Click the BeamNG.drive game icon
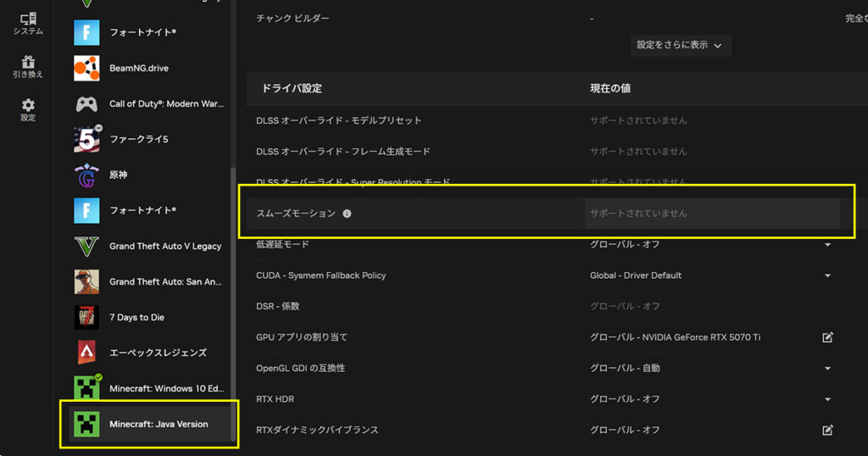Viewport: 868px width, 456px height. [87, 68]
